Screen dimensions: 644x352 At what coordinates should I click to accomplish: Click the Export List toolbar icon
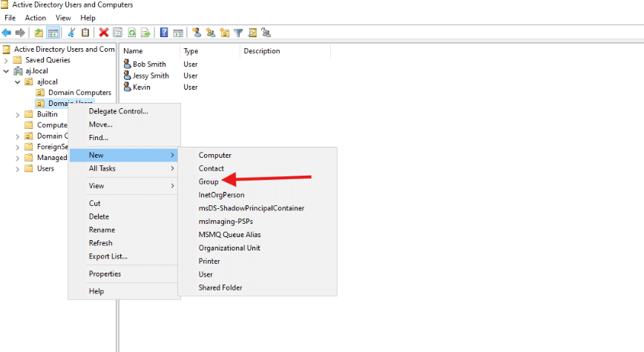point(145,33)
